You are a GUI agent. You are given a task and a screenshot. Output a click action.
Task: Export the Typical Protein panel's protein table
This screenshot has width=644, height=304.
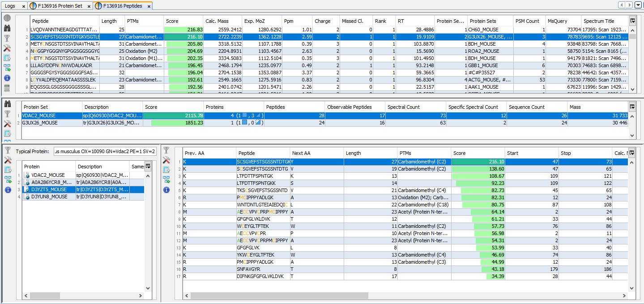[8, 170]
